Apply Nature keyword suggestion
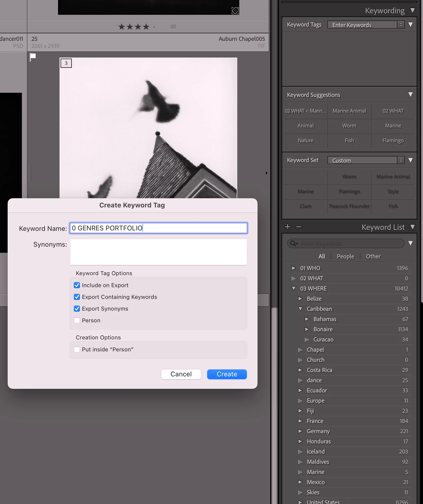This screenshot has height=504, width=423. tap(305, 140)
